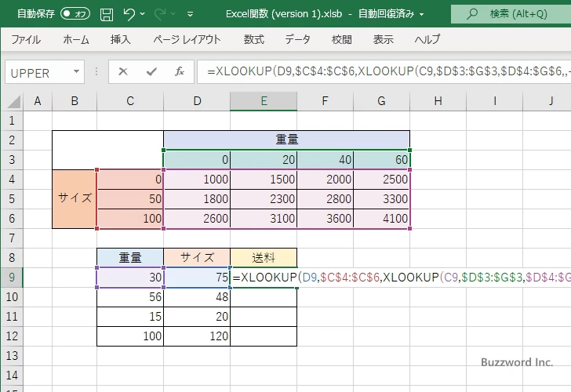The height and width of the screenshot is (392, 571).
Task: Click cell D9 containing 75
Action: (x=197, y=278)
